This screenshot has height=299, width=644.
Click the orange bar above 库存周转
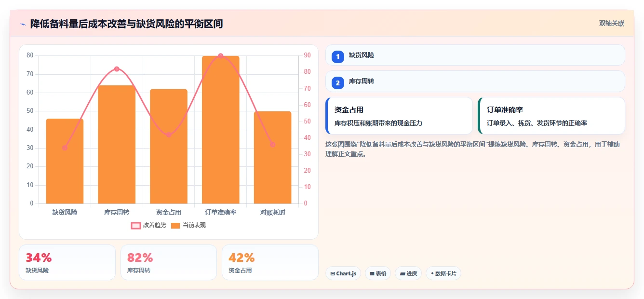point(117,145)
